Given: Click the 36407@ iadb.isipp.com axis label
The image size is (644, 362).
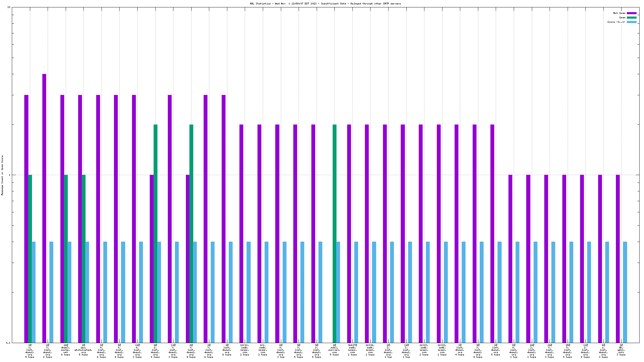Looking at the screenshot, I should (x=352, y=350).
